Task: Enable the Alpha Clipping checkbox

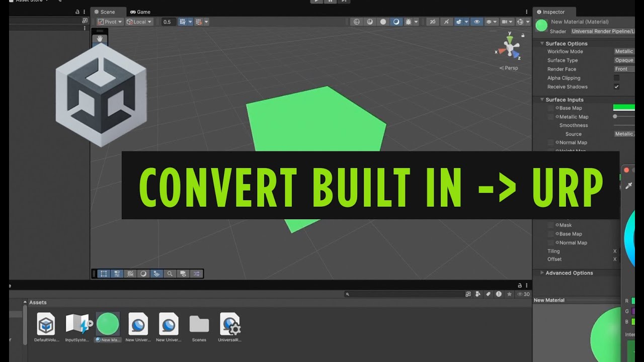Action: 616,78
